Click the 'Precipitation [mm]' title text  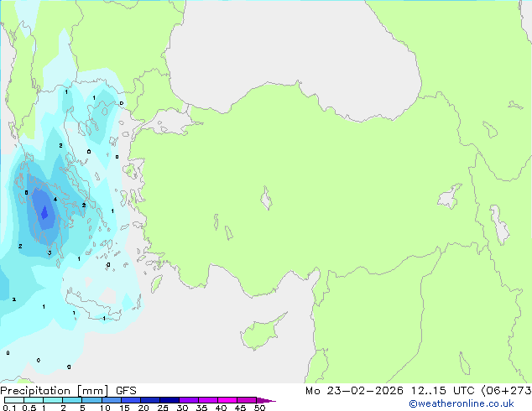[55, 391]
